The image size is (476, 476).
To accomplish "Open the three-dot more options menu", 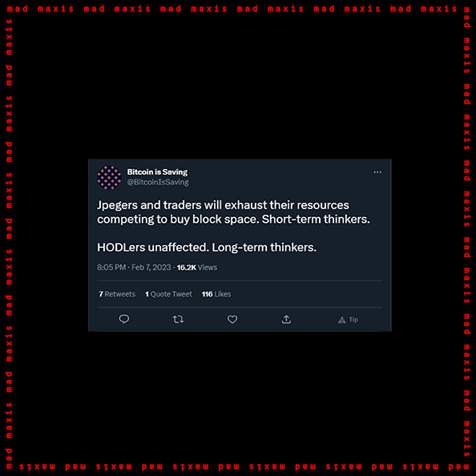I will pyautogui.click(x=377, y=172).
